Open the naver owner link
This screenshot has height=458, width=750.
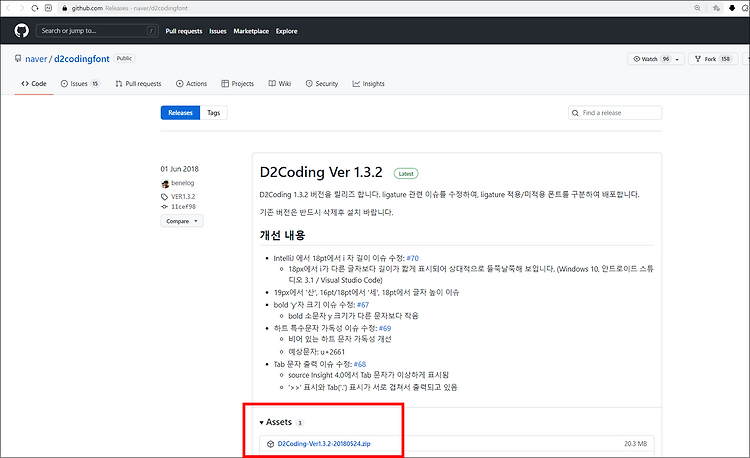pos(36,59)
